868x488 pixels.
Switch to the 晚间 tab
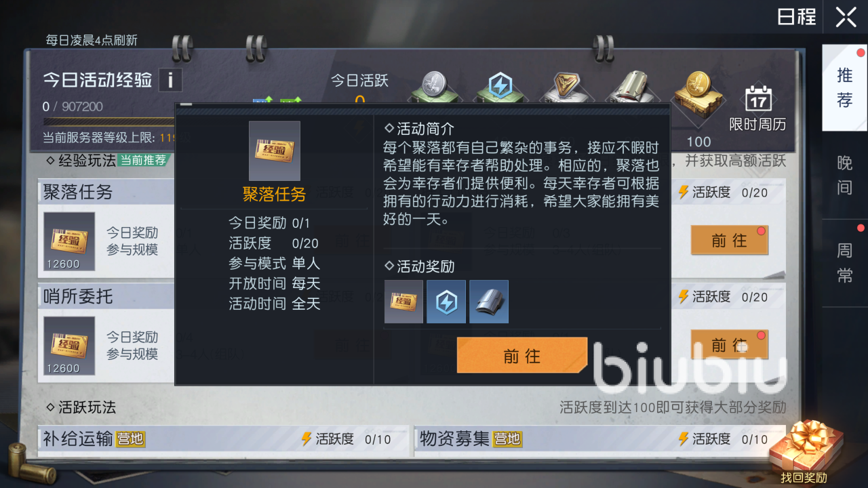[x=845, y=175]
